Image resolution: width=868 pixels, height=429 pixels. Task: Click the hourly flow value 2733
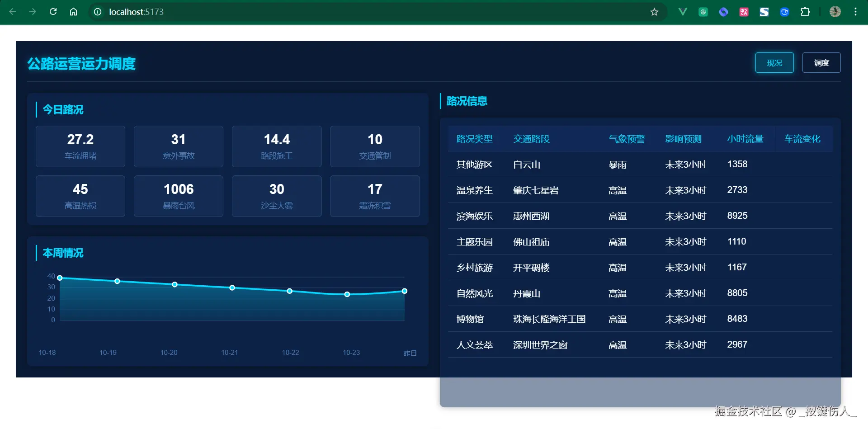tap(737, 190)
